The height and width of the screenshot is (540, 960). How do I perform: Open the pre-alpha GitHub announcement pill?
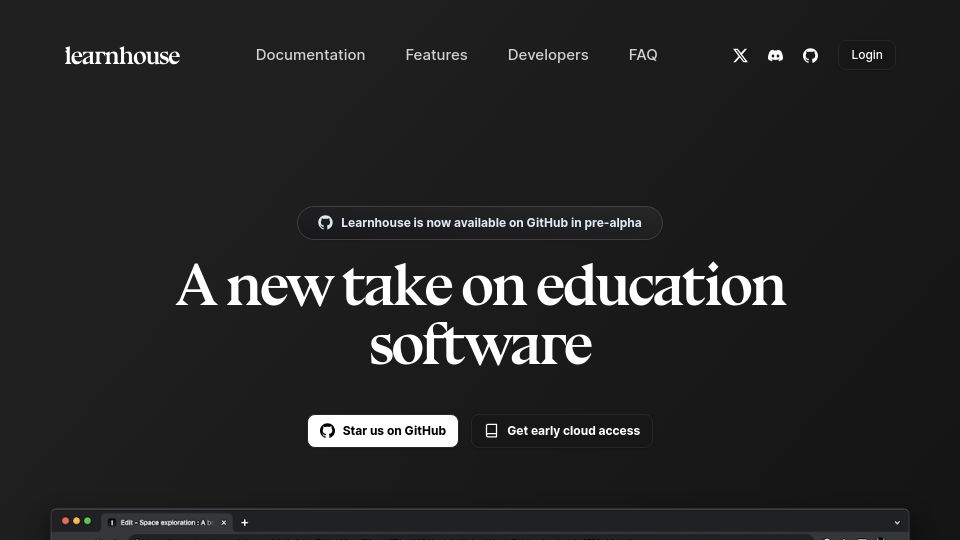tap(479, 223)
